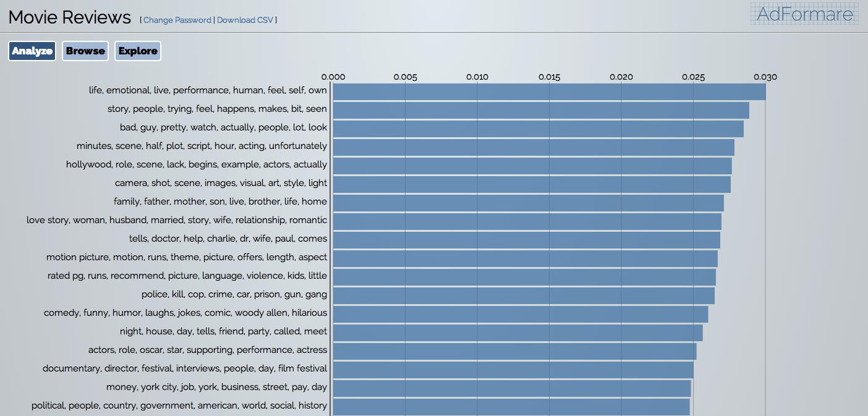Screen dimensions: 868x416
Task: Click label 'motion picture, motion, runs, theme, picture, offers'
Action: point(187,257)
